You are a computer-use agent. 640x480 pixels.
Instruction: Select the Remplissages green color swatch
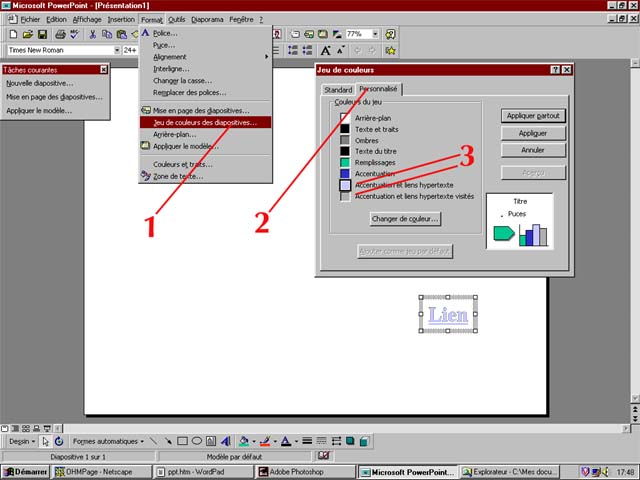click(x=345, y=161)
